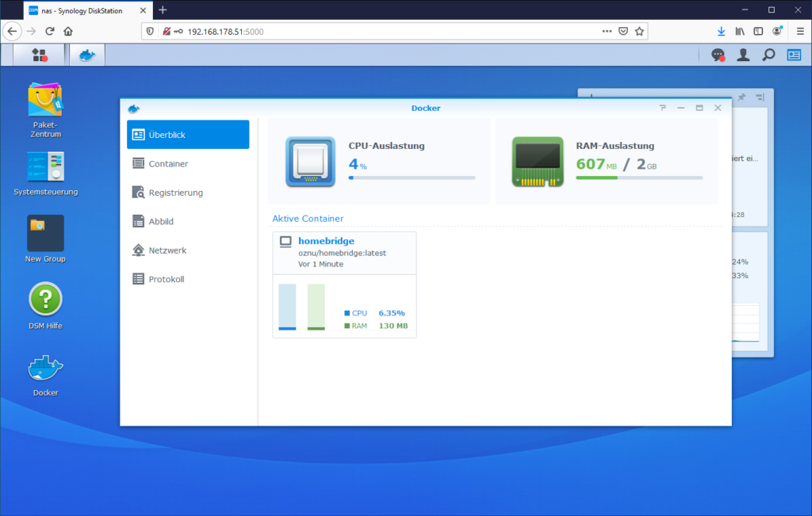
Task: Open Firefox hamburger menu
Action: (800, 31)
